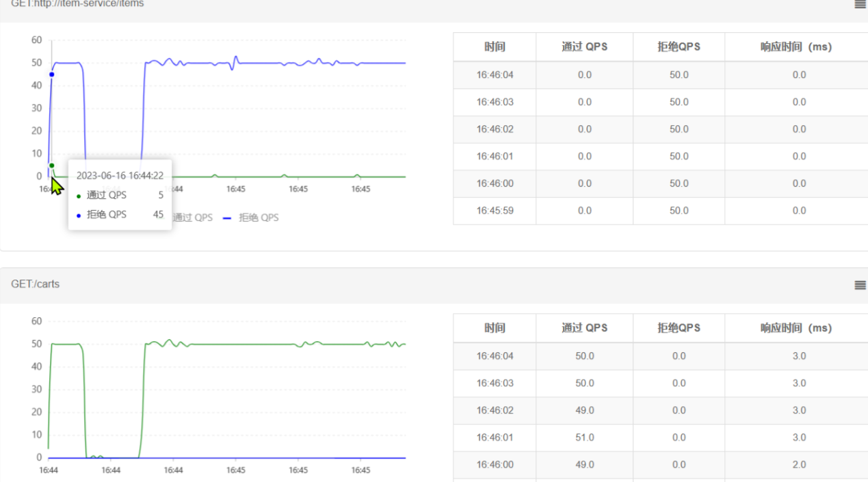This screenshot has width=868, height=482.
Task: Click the 时间 column header in the items table
Action: (x=494, y=47)
